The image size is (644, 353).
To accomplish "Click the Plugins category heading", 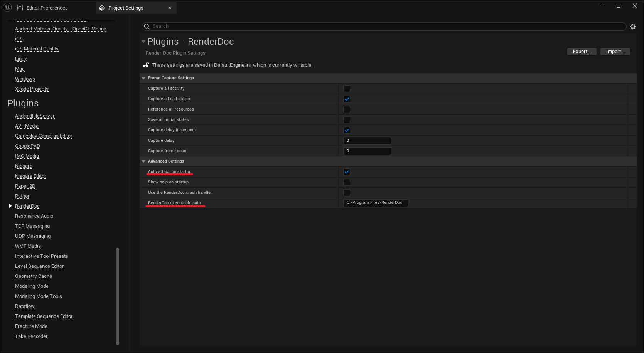I will [x=23, y=103].
